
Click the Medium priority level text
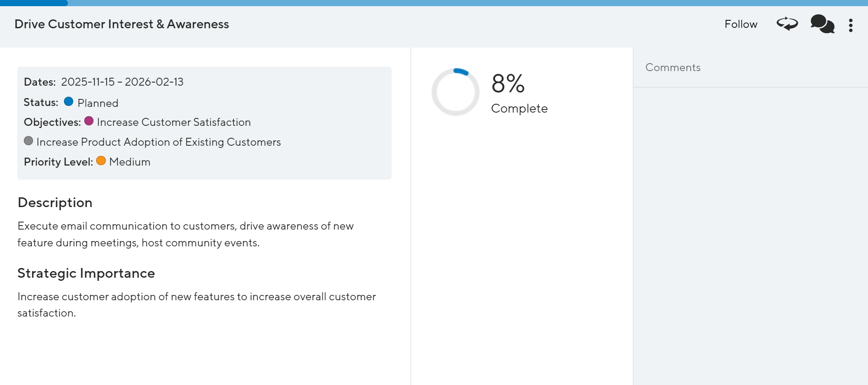point(130,162)
